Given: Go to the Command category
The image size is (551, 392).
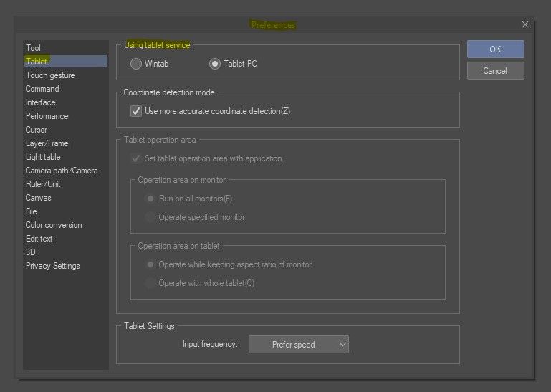Looking at the screenshot, I should pos(42,89).
